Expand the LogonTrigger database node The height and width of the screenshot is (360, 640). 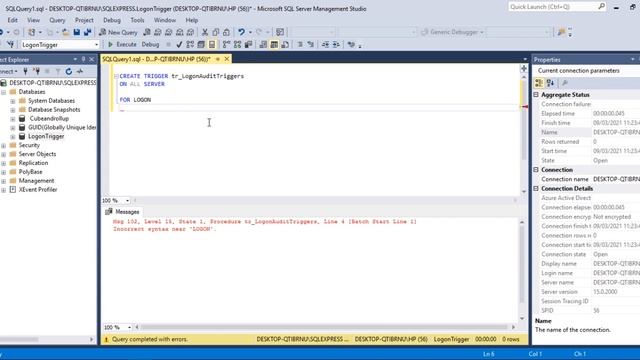(13, 137)
